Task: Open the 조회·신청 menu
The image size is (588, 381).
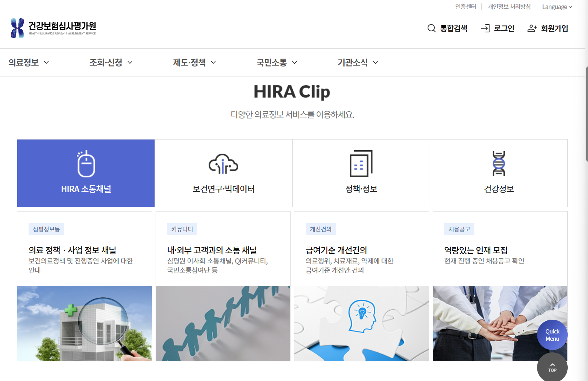Action: (x=106, y=62)
